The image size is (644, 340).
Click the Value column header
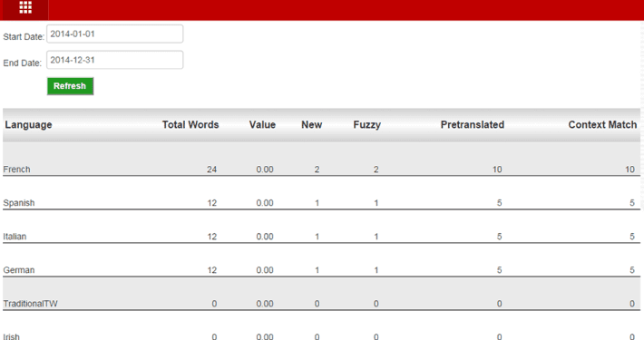pyautogui.click(x=262, y=125)
